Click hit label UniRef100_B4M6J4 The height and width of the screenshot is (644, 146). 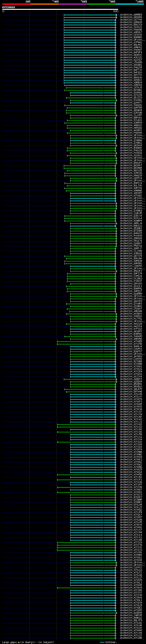coord(131,347)
